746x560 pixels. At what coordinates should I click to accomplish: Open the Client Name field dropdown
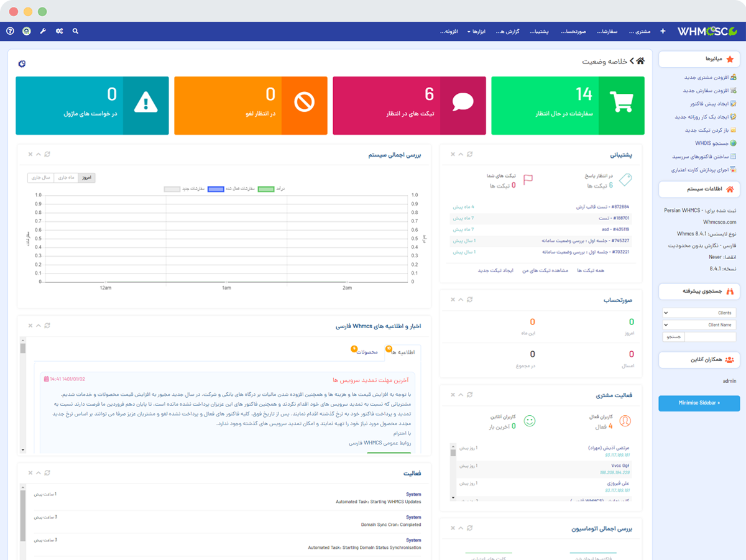coord(699,324)
